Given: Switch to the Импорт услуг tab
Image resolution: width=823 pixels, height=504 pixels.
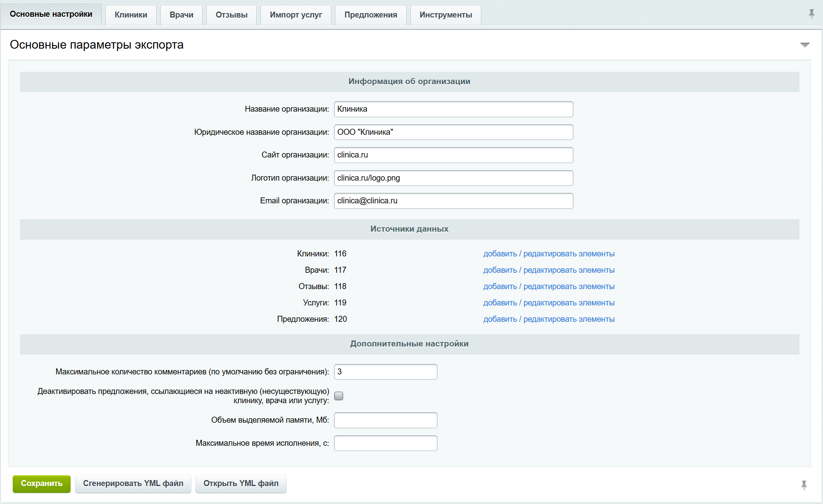Looking at the screenshot, I should tap(295, 15).
